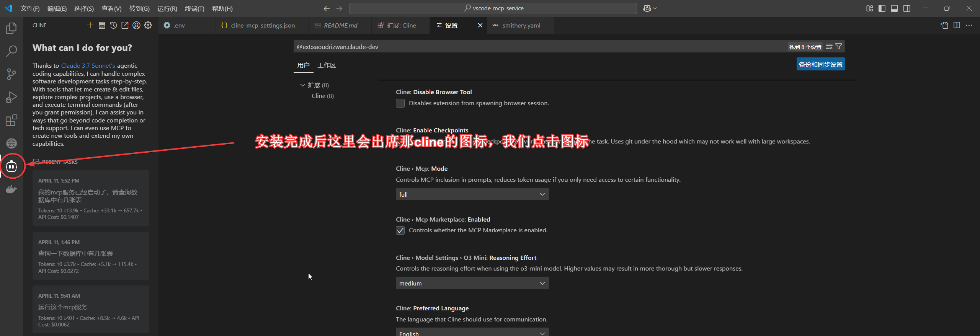
Task: Switch to cline_mcp_settings.json tab
Action: 262,25
